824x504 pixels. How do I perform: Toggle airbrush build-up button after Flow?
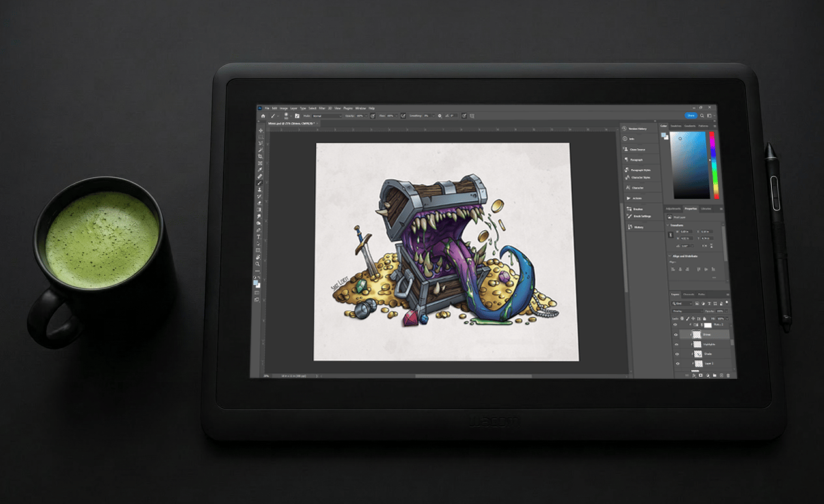[x=403, y=116]
